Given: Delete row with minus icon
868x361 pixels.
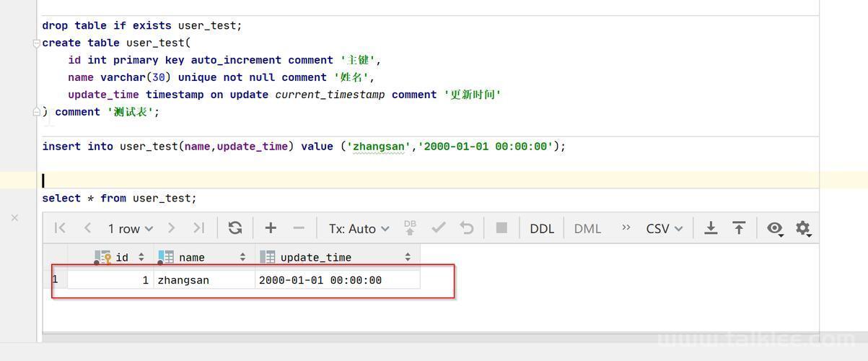Looking at the screenshot, I should pos(299,228).
